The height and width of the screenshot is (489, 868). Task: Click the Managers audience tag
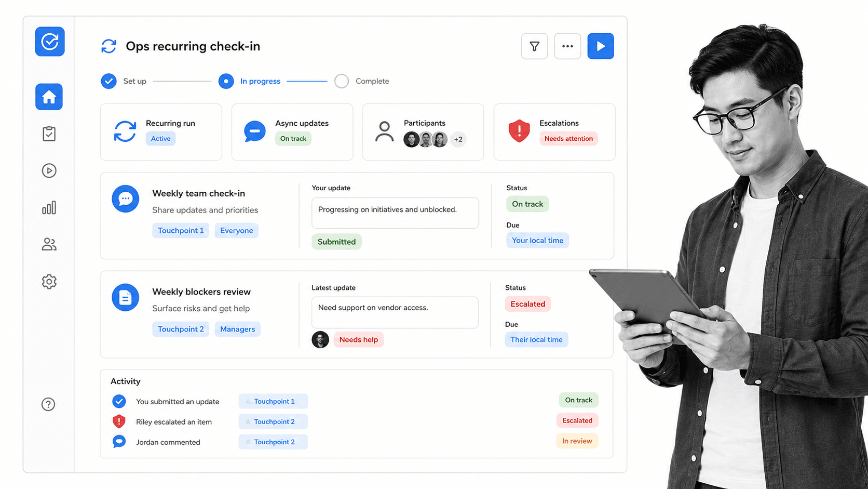click(x=238, y=329)
